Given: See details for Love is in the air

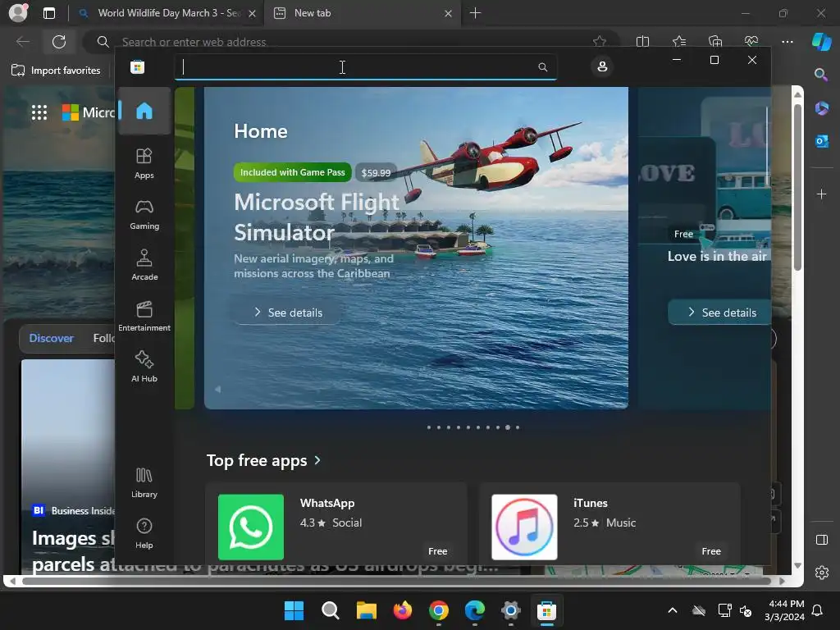Looking at the screenshot, I should pos(719,313).
